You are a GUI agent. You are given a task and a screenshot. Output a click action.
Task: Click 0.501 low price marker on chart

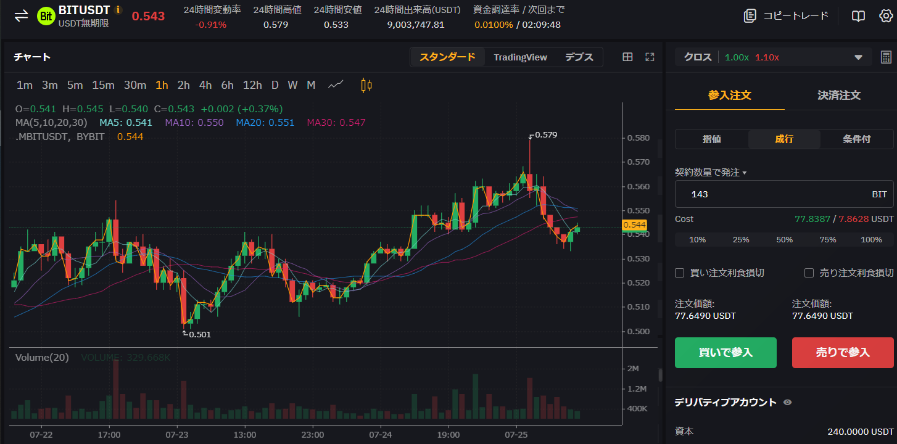[x=199, y=335]
